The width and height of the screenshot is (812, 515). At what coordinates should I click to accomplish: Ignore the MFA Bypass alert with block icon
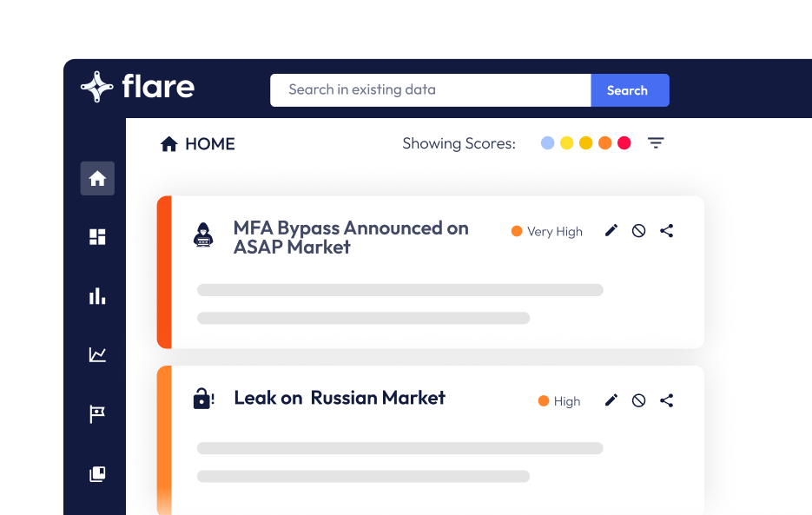point(638,230)
